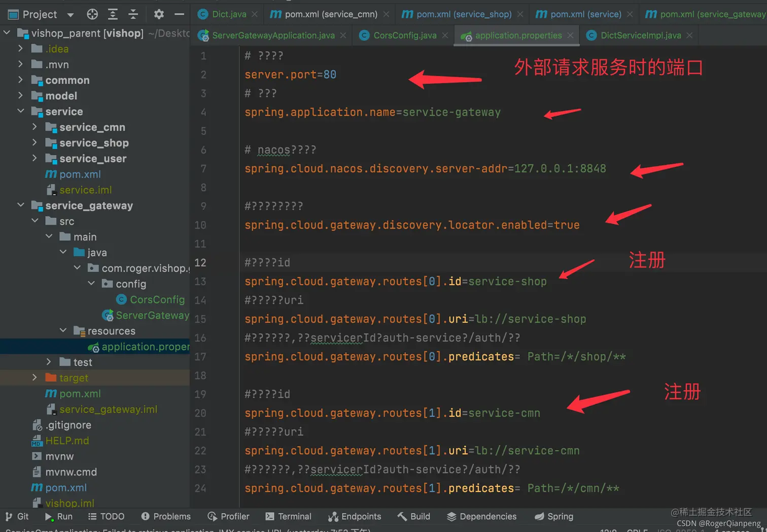
Task: Close application.properties tab
Action: click(570, 36)
